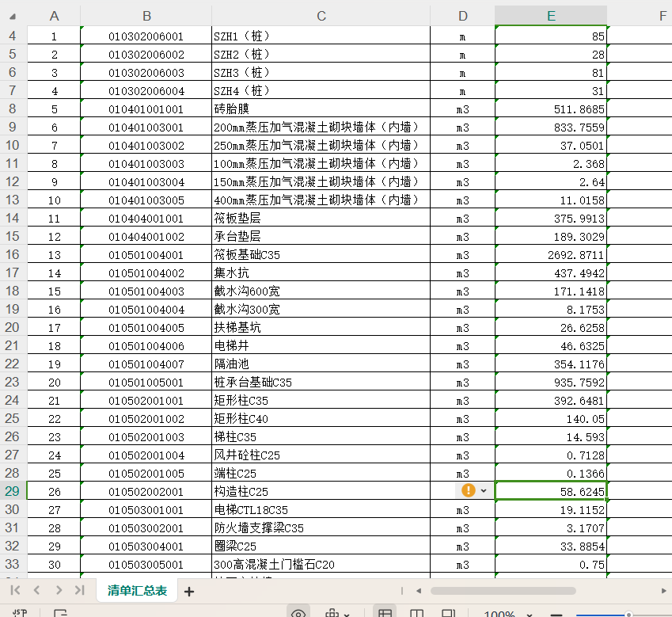672x617 pixels.
Task: Select cell E29 with value 58.6245
Action: [x=551, y=491]
